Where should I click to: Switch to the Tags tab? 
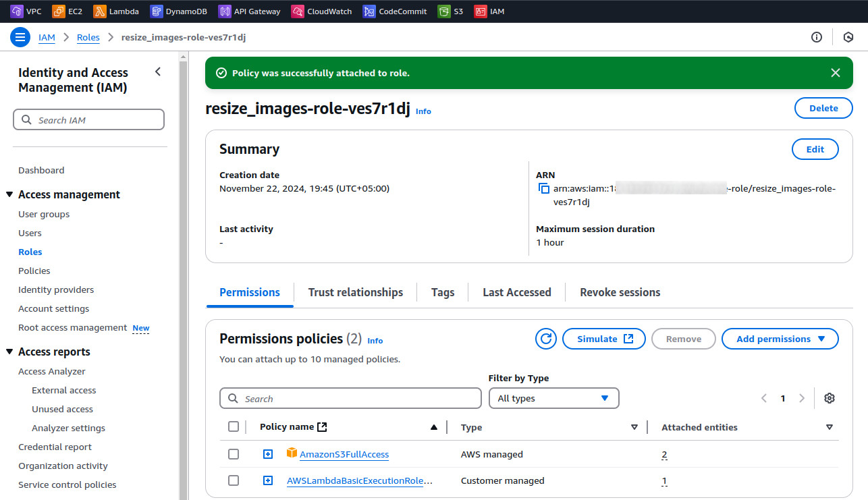[443, 292]
